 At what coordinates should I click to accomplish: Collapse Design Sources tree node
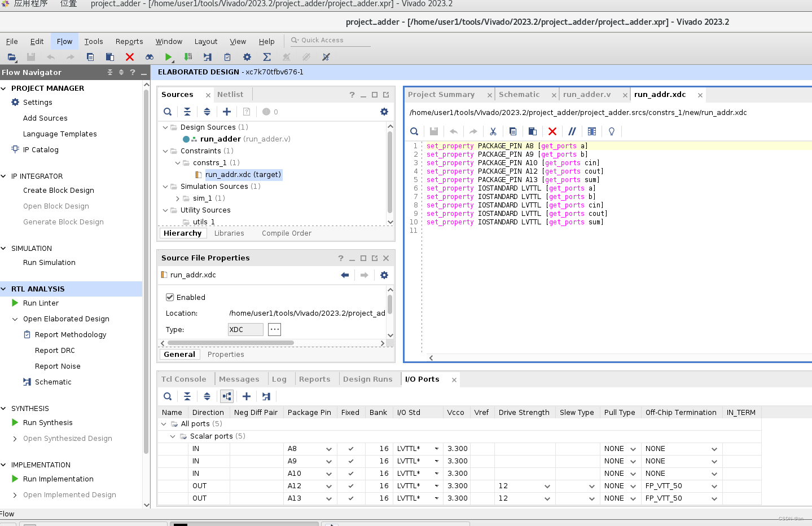(x=165, y=127)
